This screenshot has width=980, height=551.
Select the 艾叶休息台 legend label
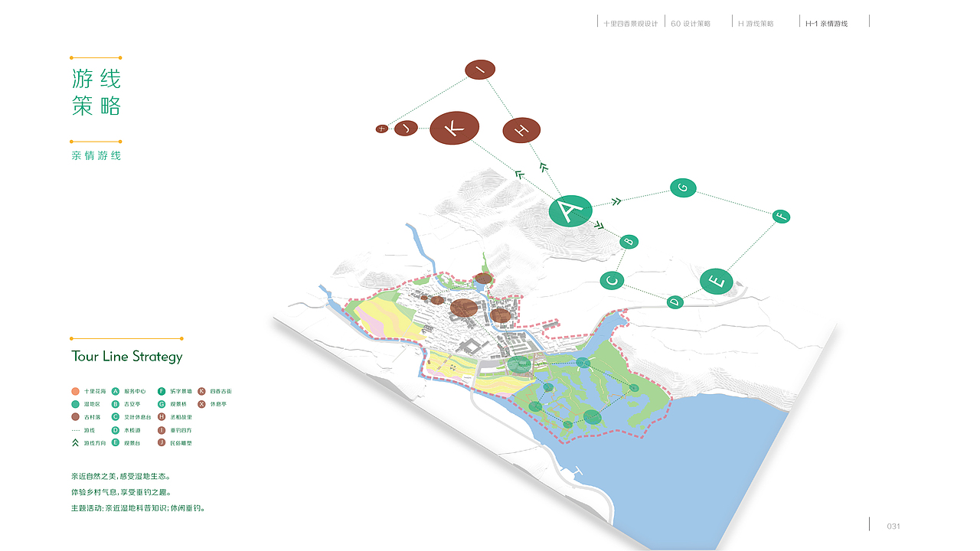[138, 417]
